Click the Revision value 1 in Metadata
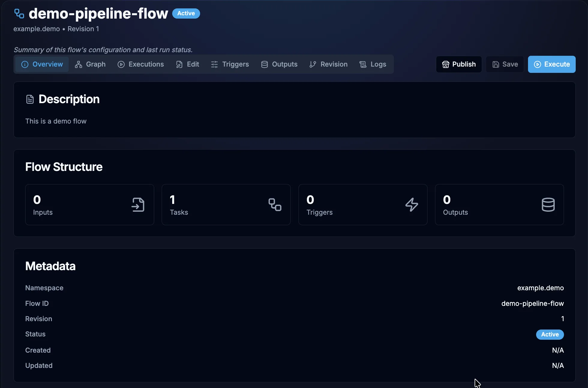Viewport: 588px width, 388px height. click(562, 319)
